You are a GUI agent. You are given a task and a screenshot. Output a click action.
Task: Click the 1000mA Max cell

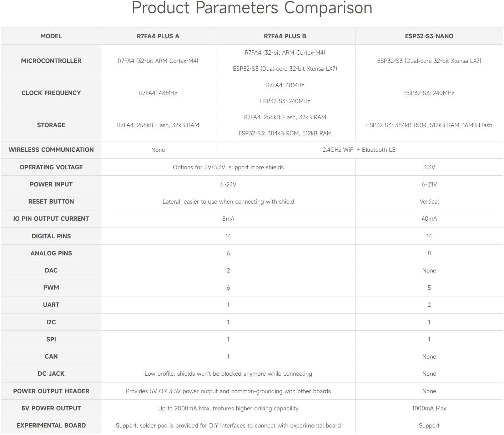(429, 408)
